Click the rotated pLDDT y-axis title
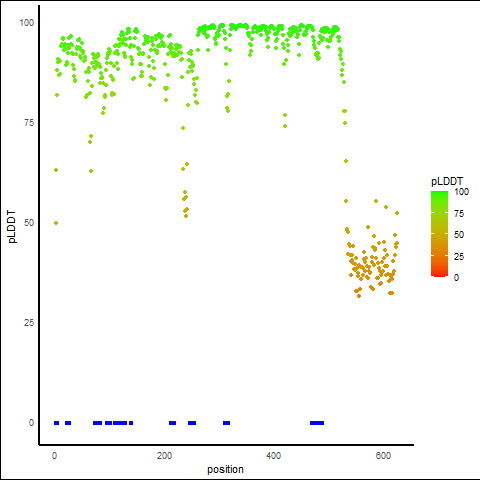The image size is (480, 480). coord(12,227)
